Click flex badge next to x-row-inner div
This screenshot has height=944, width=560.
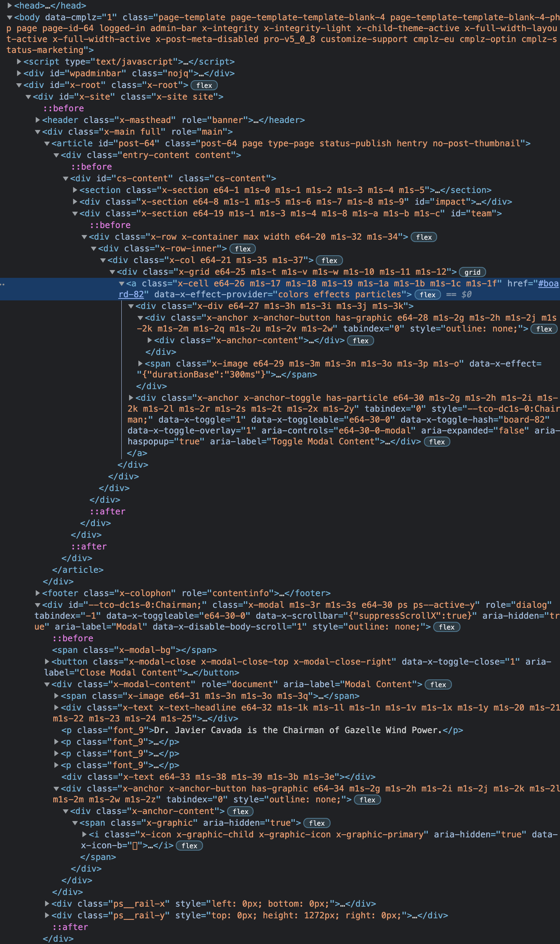243,249
